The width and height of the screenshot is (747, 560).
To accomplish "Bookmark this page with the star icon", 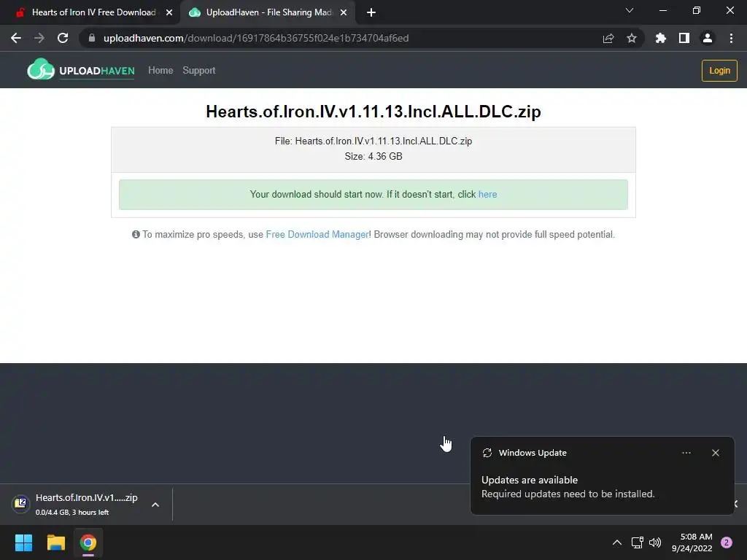I will [632, 38].
